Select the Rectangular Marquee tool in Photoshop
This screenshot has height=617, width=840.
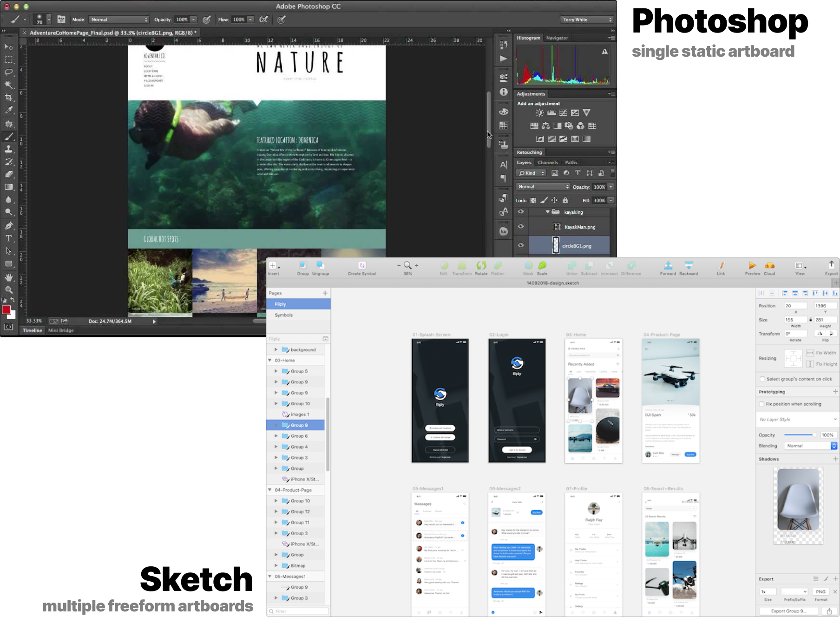pyautogui.click(x=9, y=59)
